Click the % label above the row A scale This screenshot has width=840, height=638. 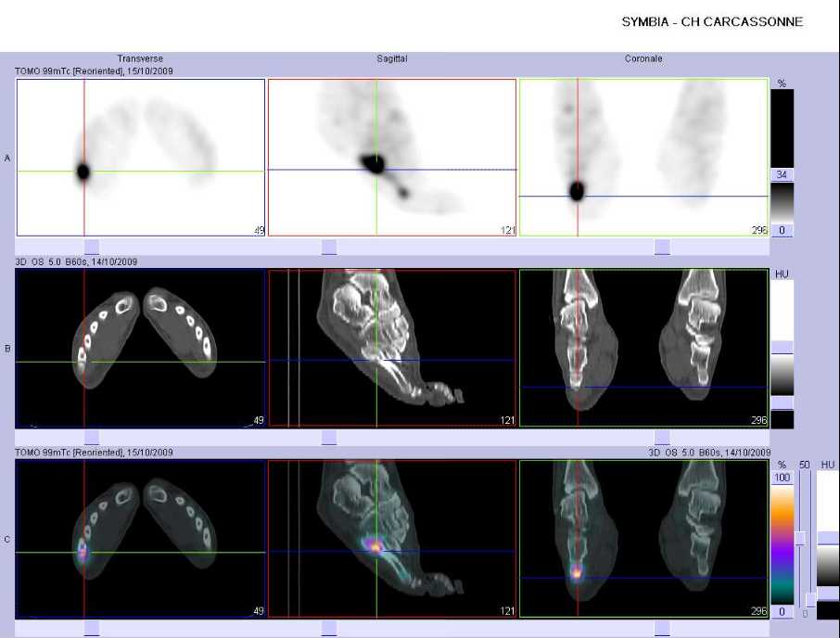[x=782, y=83]
